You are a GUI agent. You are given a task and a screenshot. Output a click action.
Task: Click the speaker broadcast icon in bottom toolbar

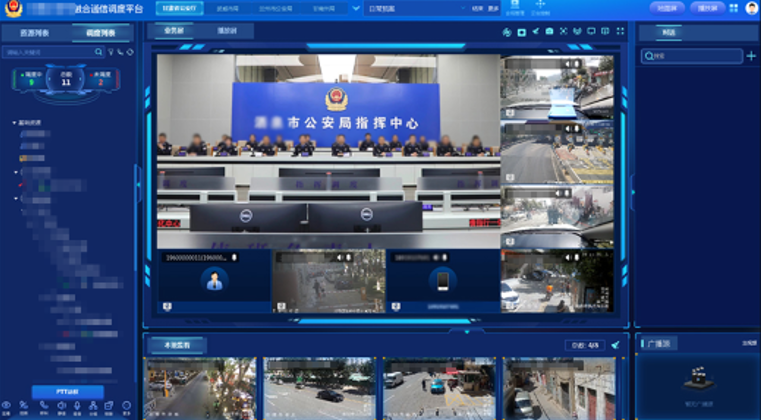point(62,406)
